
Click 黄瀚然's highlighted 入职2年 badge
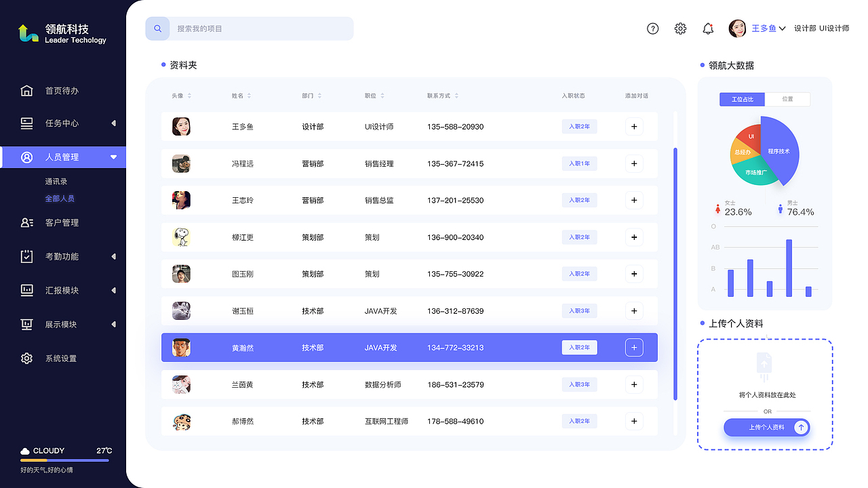(579, 347)
